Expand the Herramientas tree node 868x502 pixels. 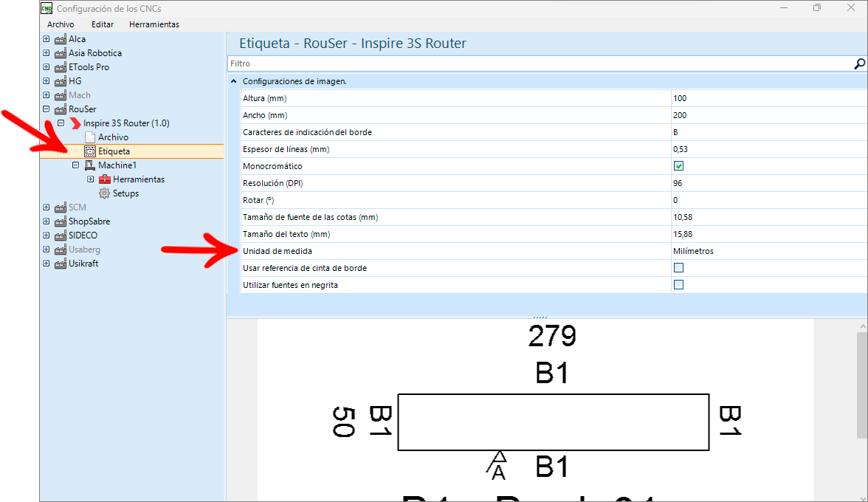pos(90,179)
